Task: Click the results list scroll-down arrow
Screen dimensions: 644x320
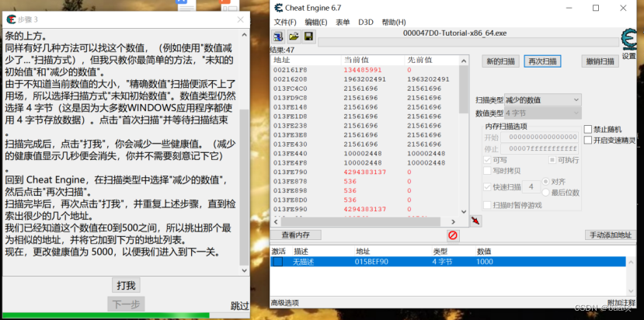Action: [464, 211]
